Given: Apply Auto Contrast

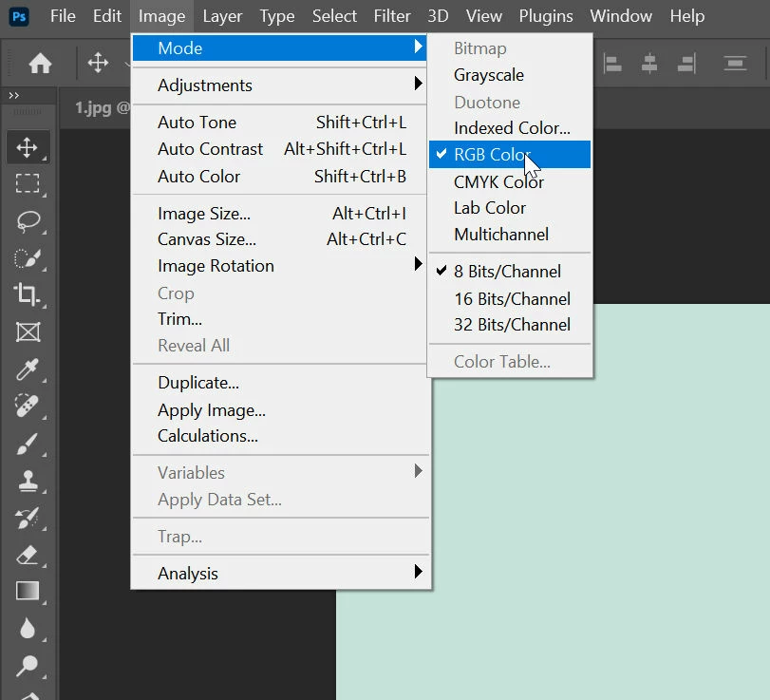Looking at the screenshot, I should [279, 149].
